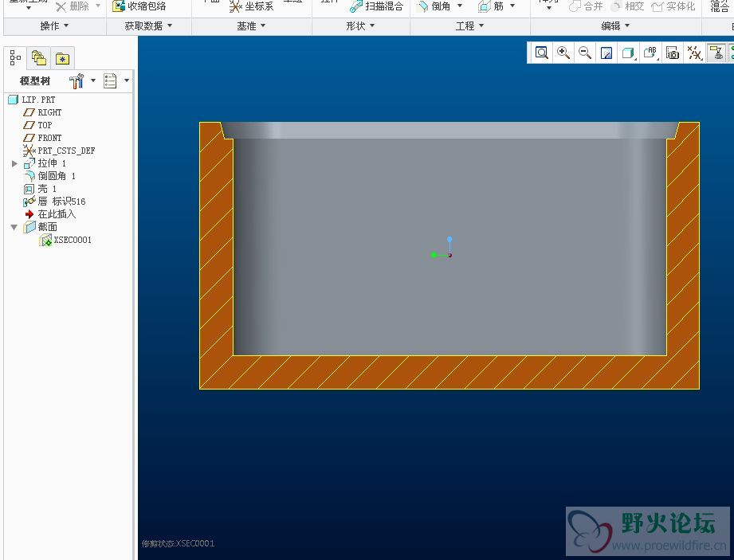Click the coordinate origin in viewport
Screen dimensions: 734x560
click(449, 255)
